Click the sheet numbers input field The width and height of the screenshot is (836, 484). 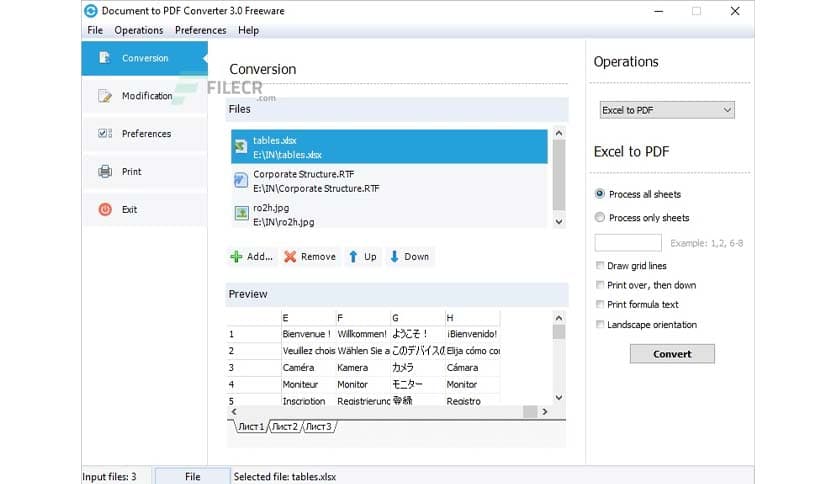point(628,243)
